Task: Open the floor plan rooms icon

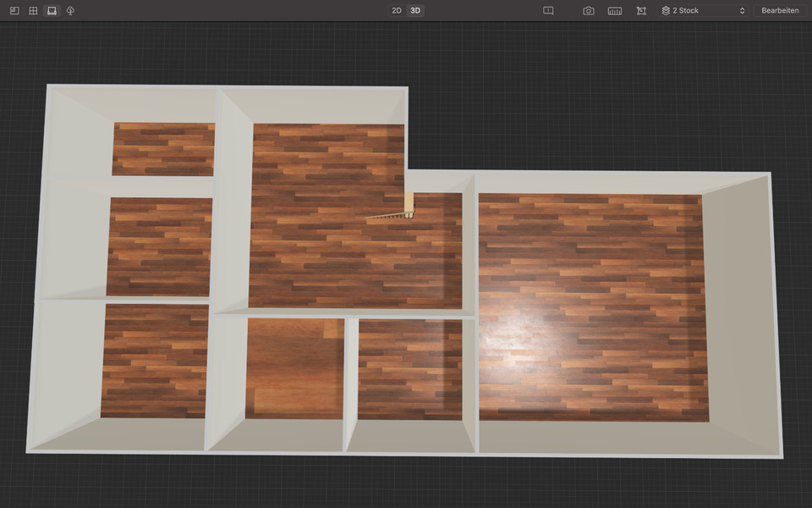Action: click(x=14, y=11)
